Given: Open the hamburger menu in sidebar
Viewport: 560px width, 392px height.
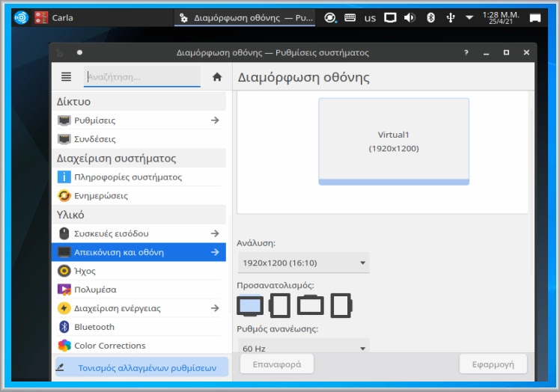Looking at the screenshot, I should tap(66, 77).
